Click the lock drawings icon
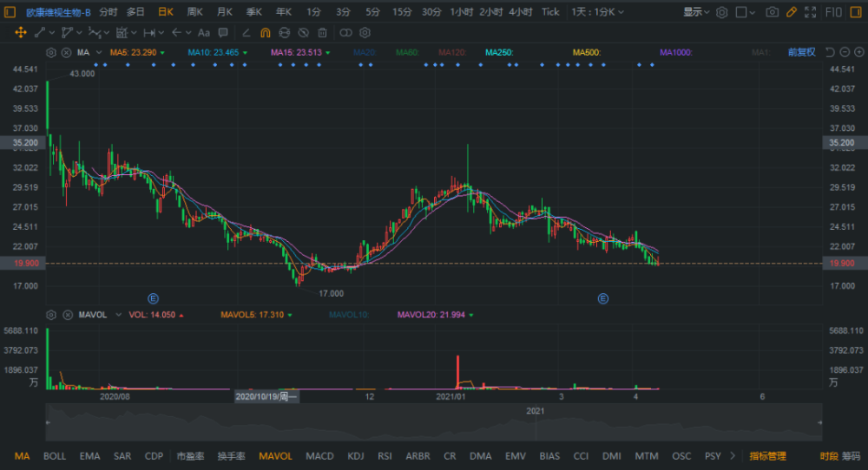868x470 pixels. coord(285,33)
